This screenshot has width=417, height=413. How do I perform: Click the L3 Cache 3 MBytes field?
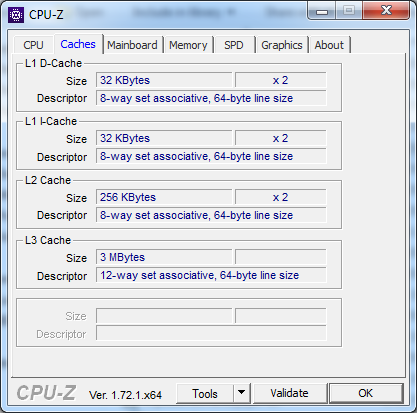[164, 257]
